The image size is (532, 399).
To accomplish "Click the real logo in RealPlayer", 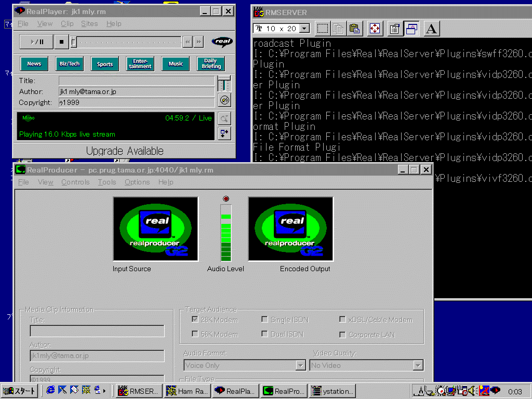I will [x=222, y=42].
